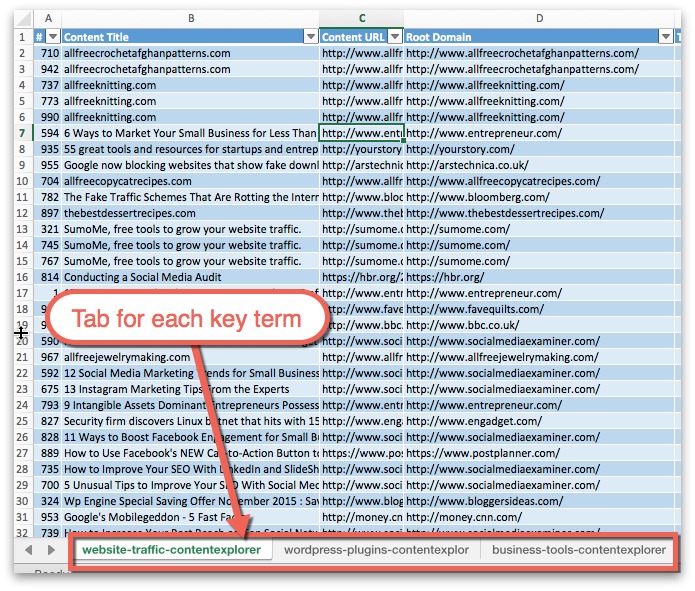Select '5 Unusual Tips to Improve' cell

pyautogui.click(x=191, y=485)
